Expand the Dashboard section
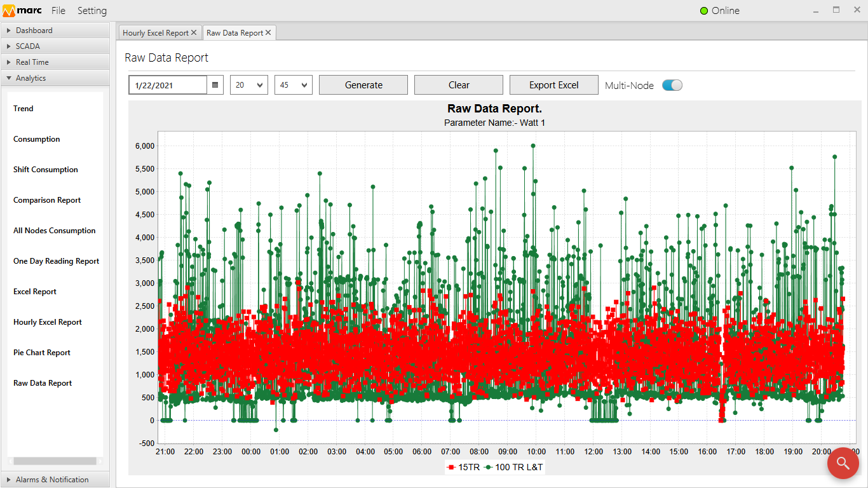868x488 pixels. pyautogui.click(x=55, y=30)
